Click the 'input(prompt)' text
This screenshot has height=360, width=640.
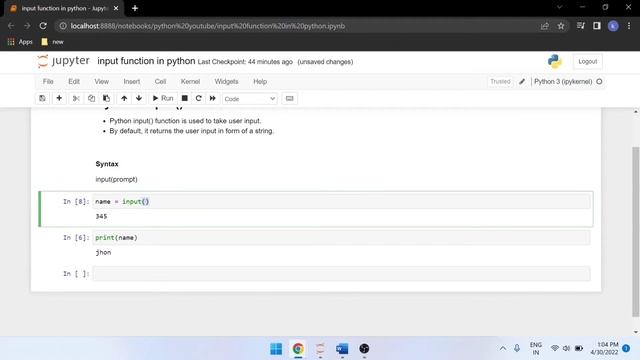click(x=116, y=180)
